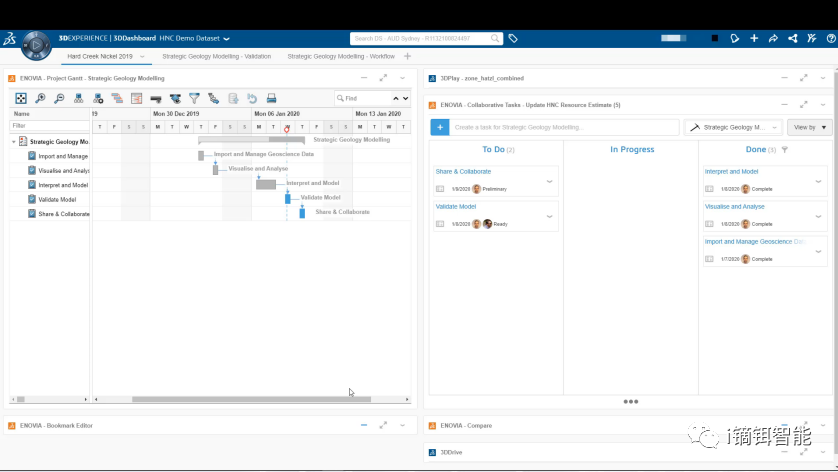Open the share icon in top bar
The image size is (838, 472).
[773, 38]
